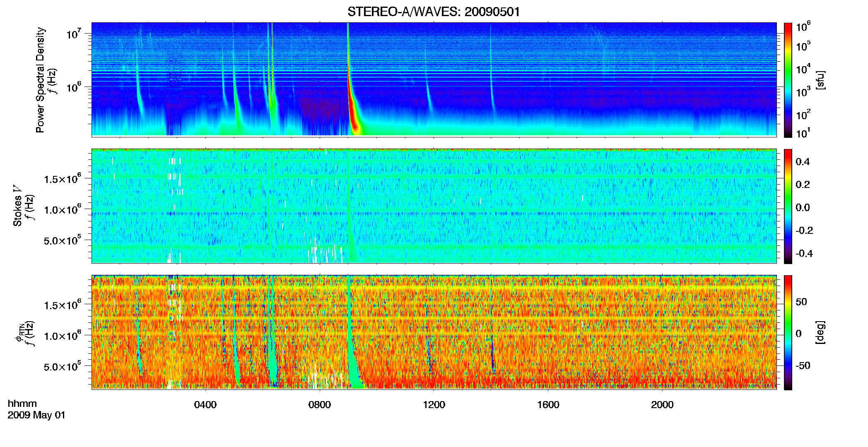Select the "0800" time tick label
This screenshot has height=447, width=868.
(x=320, y=405)
